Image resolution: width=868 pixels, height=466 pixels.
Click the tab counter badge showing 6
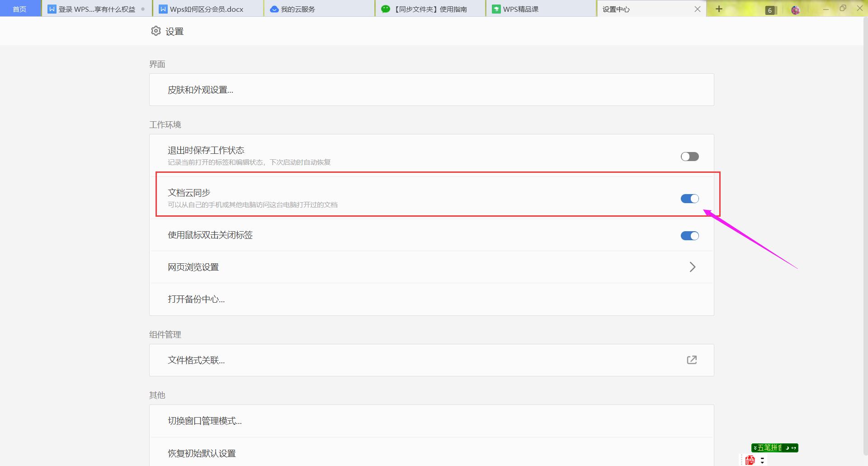770,10
